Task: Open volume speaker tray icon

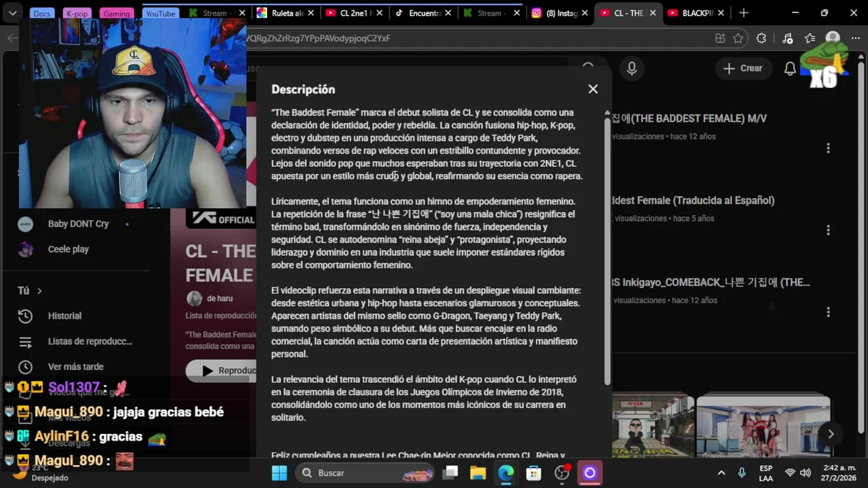Action: pyautogui.click(x=805, y=473)
